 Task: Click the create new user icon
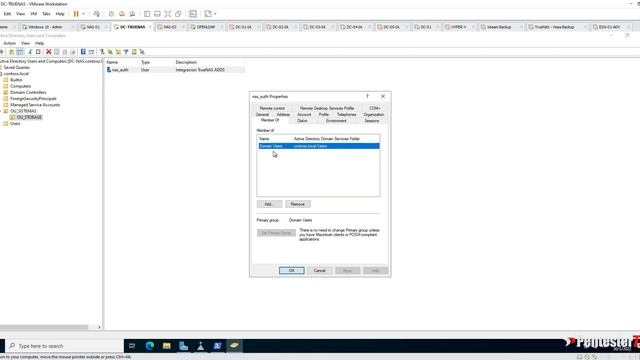pos(102,52)
